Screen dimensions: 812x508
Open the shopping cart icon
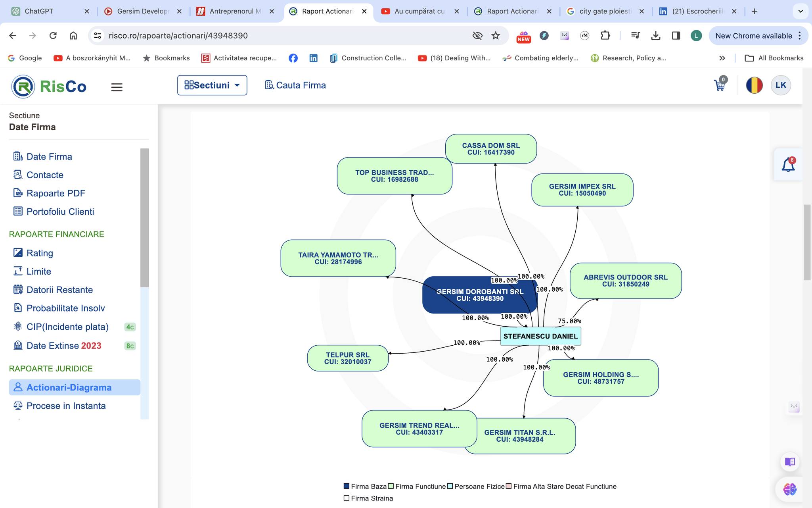click(719, 85)
